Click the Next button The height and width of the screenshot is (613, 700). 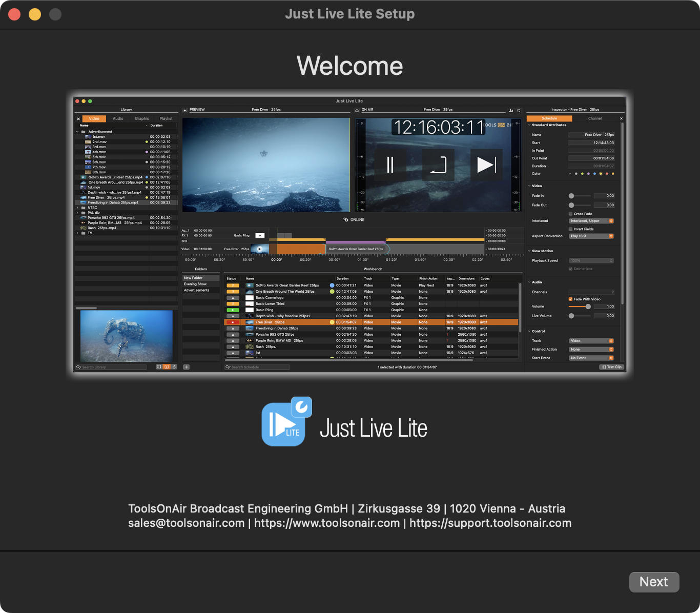pyautogui.click(x=654, y=582)
